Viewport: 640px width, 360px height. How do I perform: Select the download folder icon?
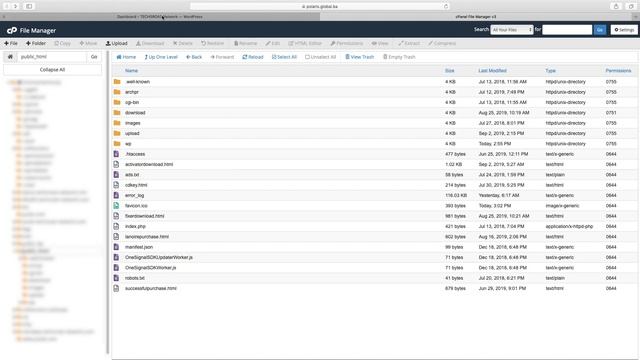(117, 112)
